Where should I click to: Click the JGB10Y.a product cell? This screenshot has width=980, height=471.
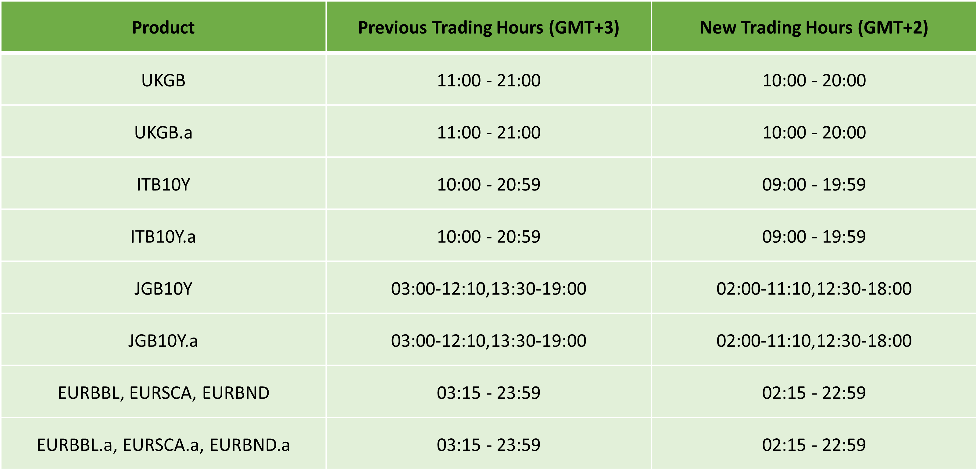tap(163, 341)
